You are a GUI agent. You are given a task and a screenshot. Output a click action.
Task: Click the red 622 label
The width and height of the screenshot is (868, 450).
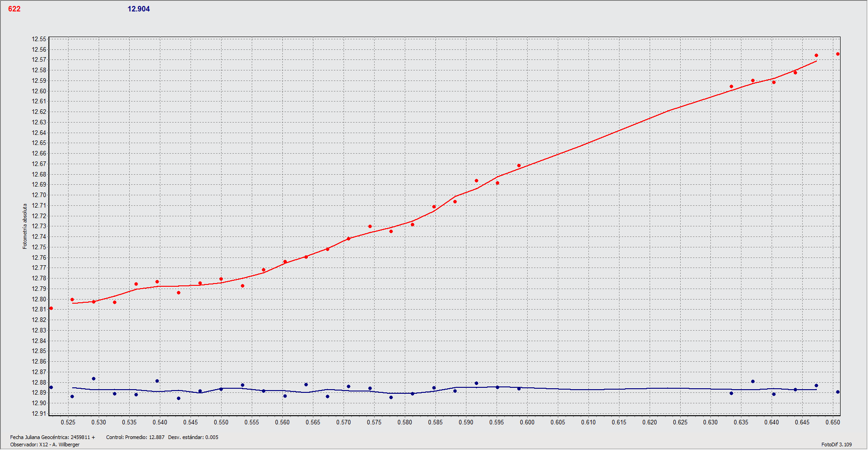click(x=14, y=9)
